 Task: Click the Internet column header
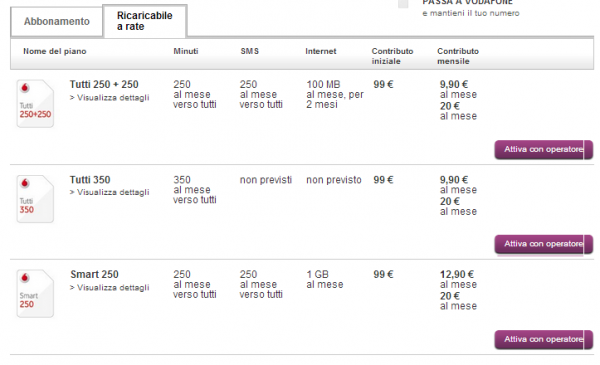321,51
